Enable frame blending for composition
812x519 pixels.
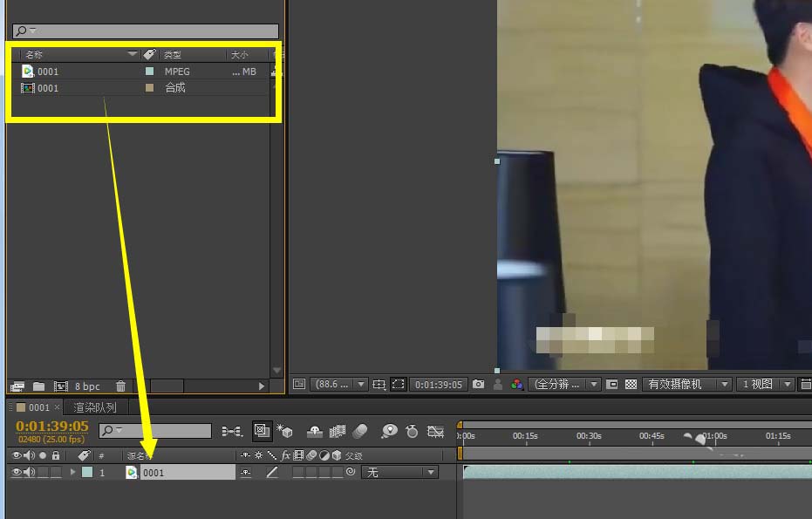coord(338,431)
